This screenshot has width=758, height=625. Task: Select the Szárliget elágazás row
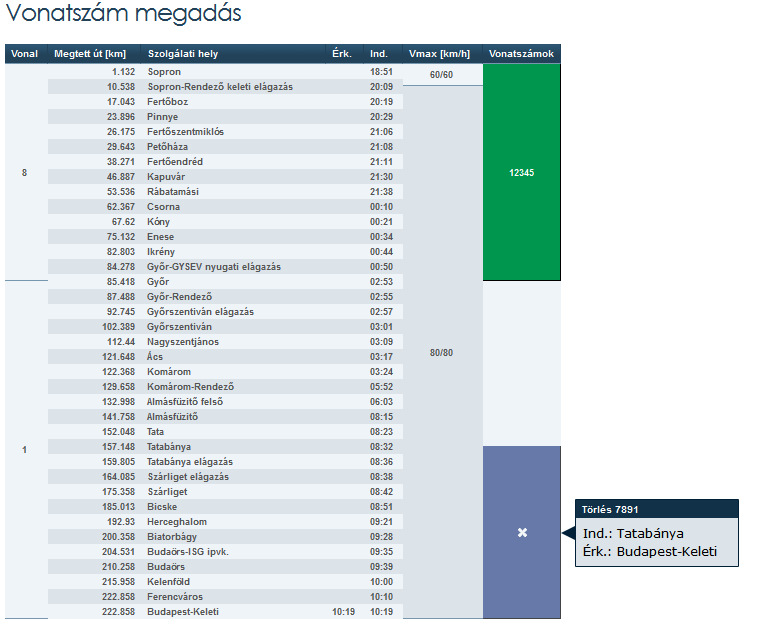point(225,476)
